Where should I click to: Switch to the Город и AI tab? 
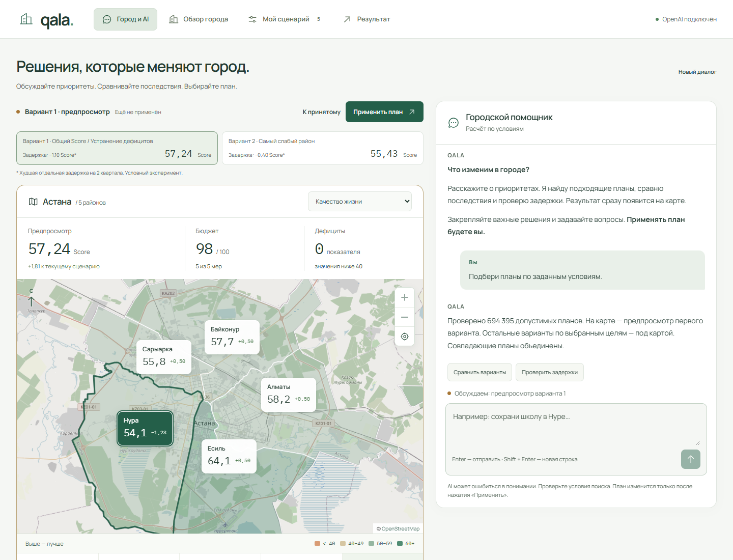(125, 19)
